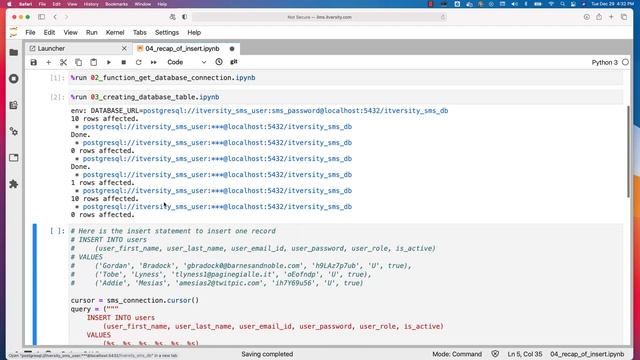Open the Bookmarks menu in macOS menu bar
The height and width of the screenshot is (360, 640).
click(x=116, y=4)
